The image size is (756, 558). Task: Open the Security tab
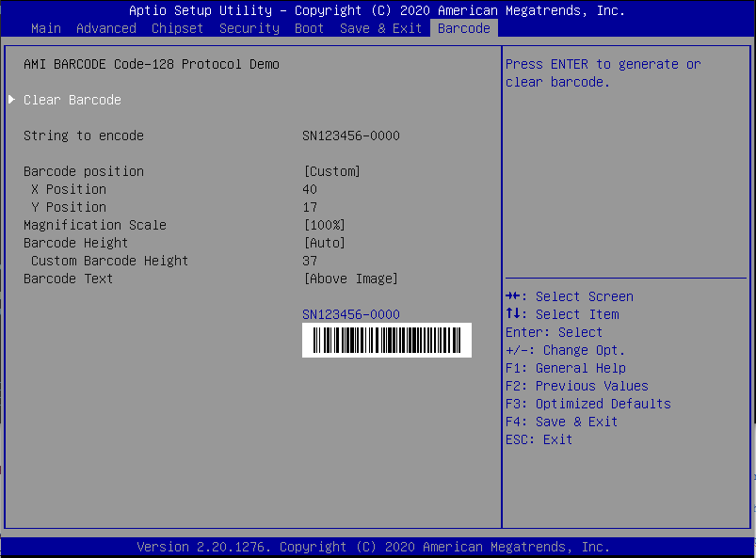pos(249,28)
